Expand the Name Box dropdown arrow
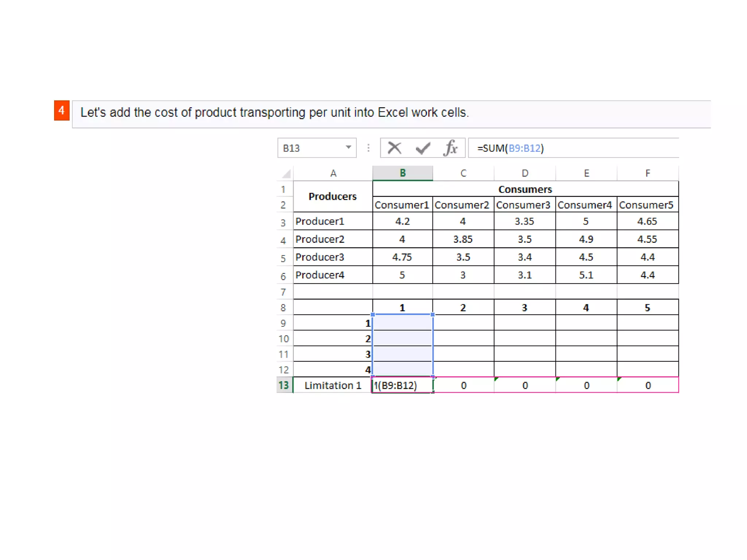Viewport: 747px width, 560px height. click(348, 147)
